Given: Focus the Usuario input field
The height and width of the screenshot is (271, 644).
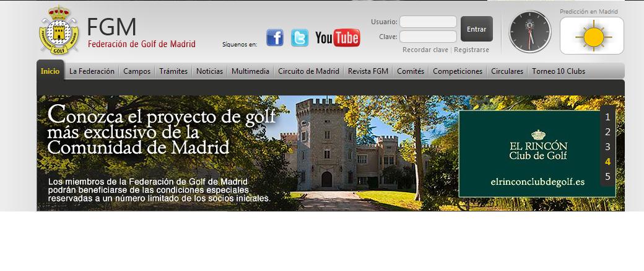Looking at the screenshot, I should point(428,21).
